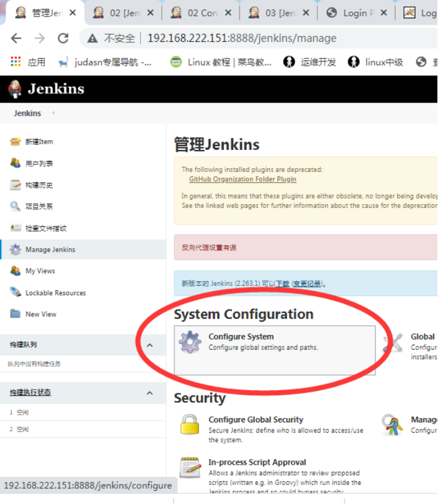Go back with the browser back arrow
Viewport: 438px width, 504px height.
click(16, 38)
